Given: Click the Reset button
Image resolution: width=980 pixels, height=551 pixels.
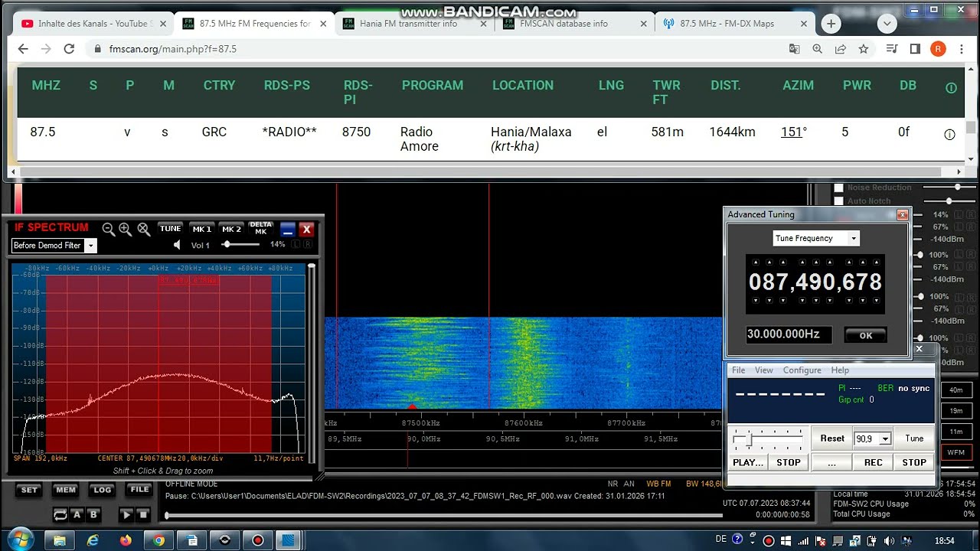Looking at the screenshot, I should 832,439.
